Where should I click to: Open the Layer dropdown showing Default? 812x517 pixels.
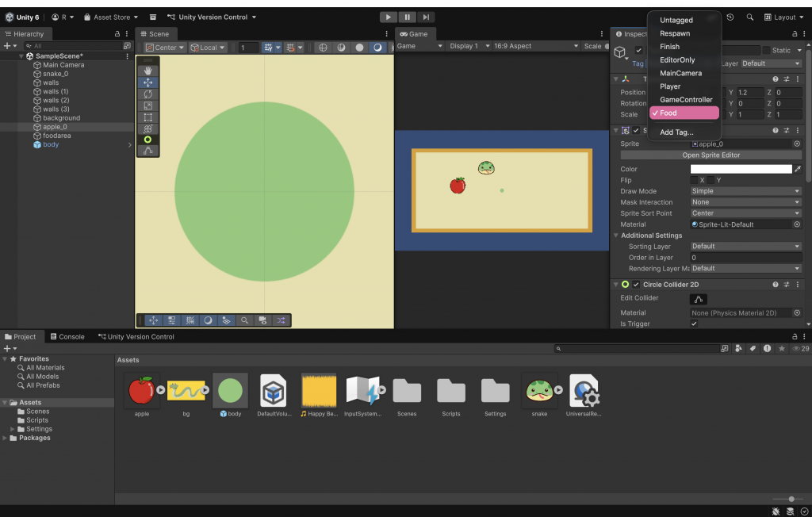[x=771, y=63]
